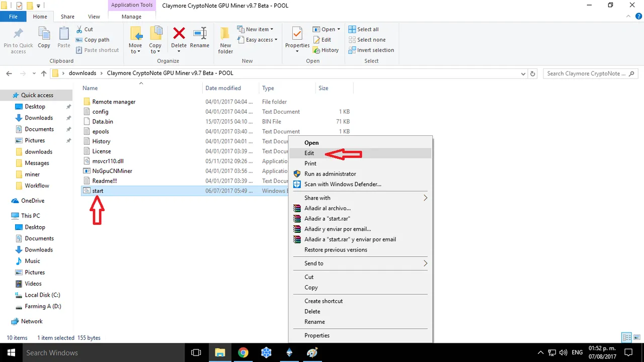Viewport: 644px width, 362px height.
Task: Expand the address bar history dropdown
Action: click(x=523, y=73)
